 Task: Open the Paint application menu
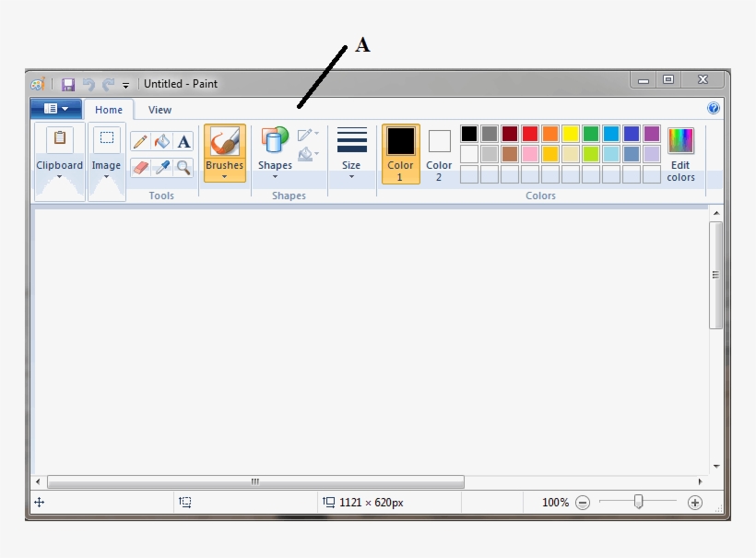[55, 108]
